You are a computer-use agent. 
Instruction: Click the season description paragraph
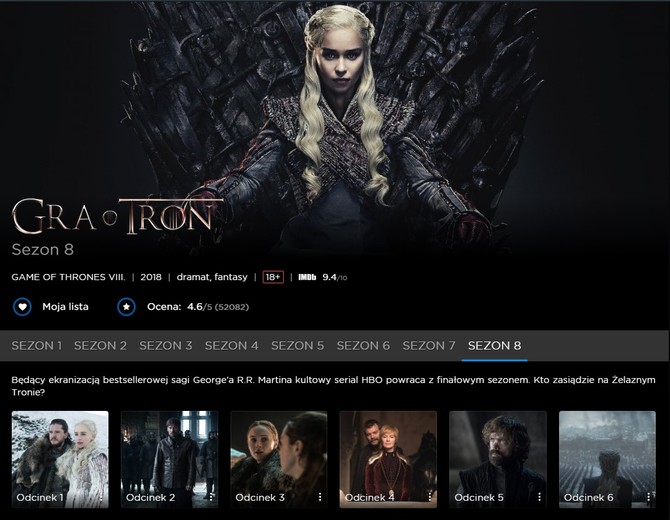tap(333, 386)
